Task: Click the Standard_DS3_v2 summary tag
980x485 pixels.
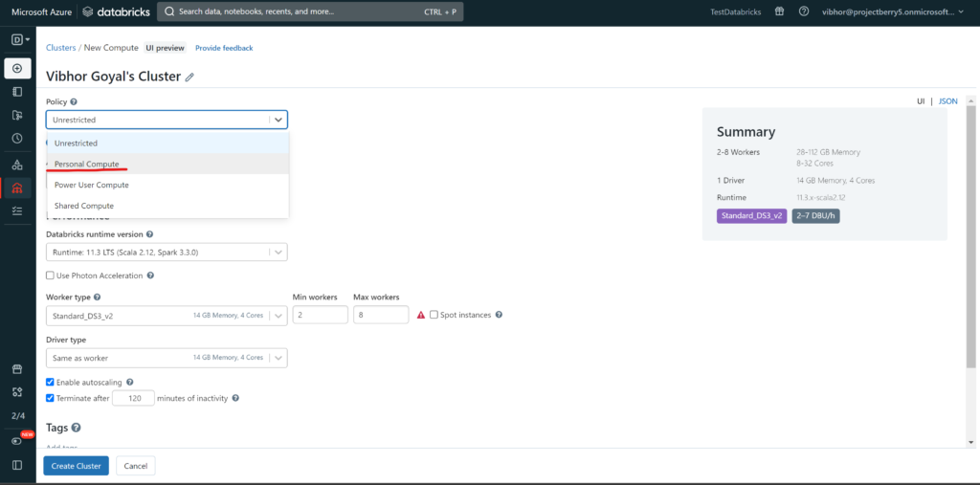Action: pyautogui.click(x=752, y=216)
